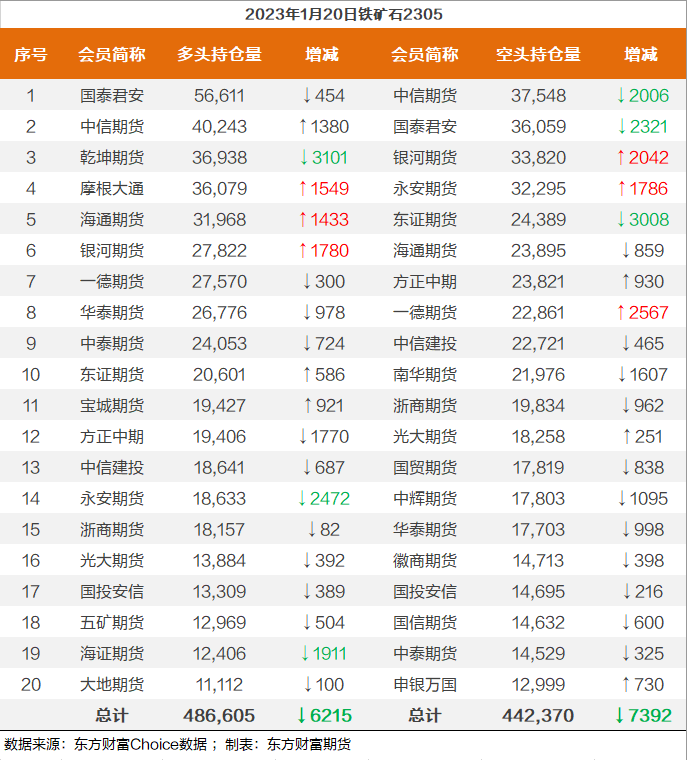Click the green down arrow beside 2472
Screen dimensions: 687x760
click(305, 499)
